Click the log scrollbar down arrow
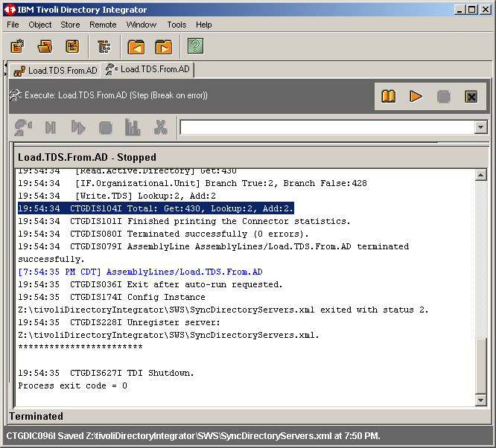The image size is (496, 448). (x=482, y=400)
